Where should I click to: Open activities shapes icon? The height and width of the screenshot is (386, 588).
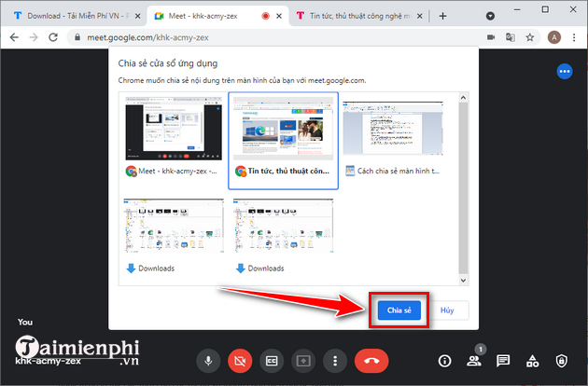(533, 361)
